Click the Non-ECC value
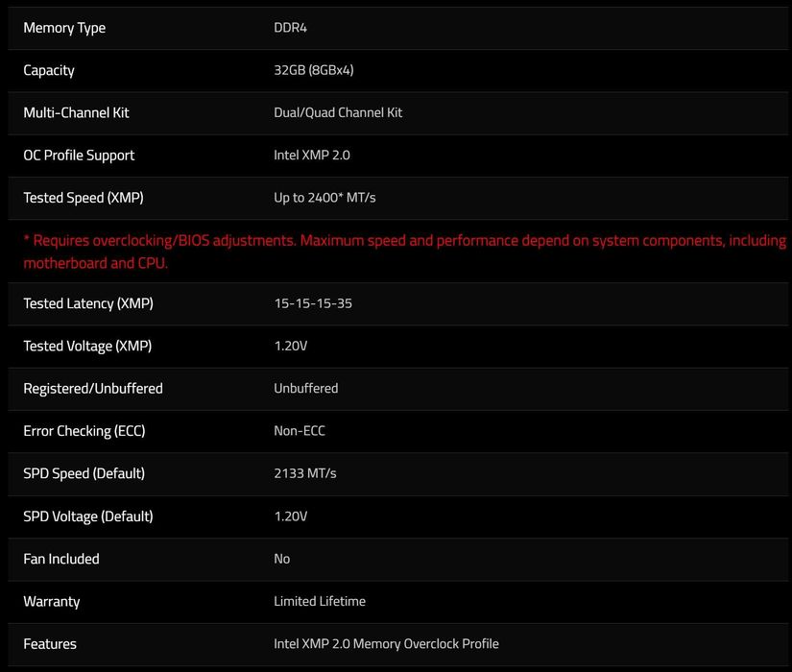Screen dimensions: 792x672 (x=299, y=430)
